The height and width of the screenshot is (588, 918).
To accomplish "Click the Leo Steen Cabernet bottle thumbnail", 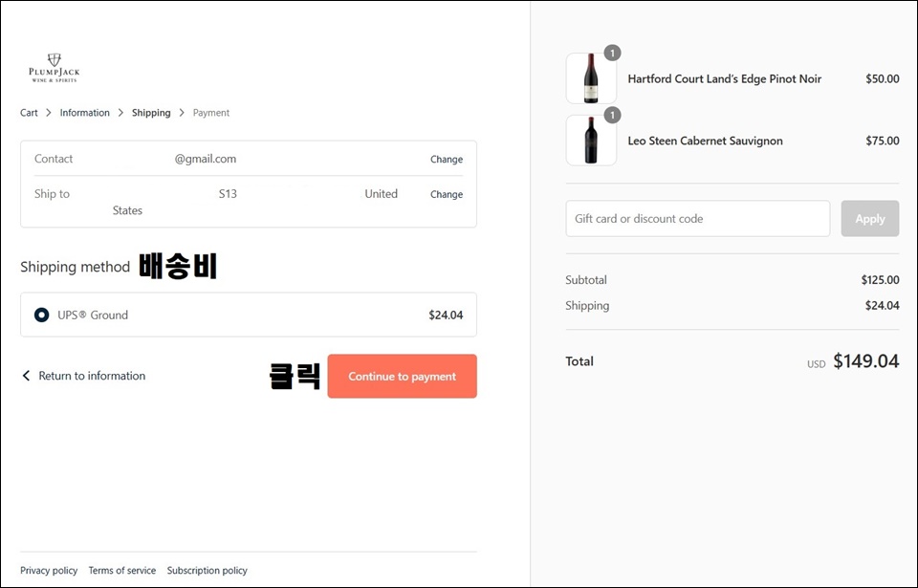I will 591,141.
